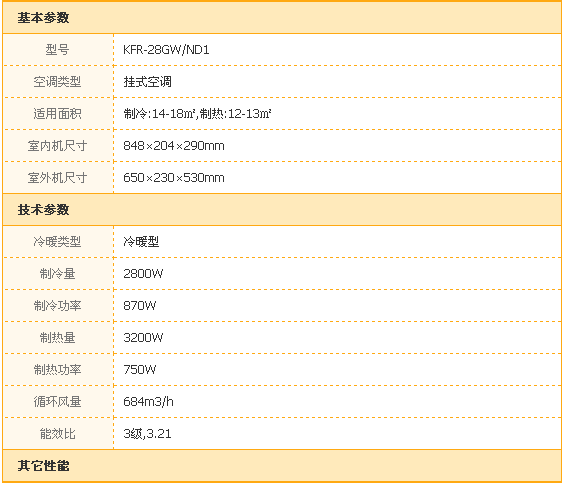
Task: Select the indoor size 848×204×290mm
Action: point(174,146)
